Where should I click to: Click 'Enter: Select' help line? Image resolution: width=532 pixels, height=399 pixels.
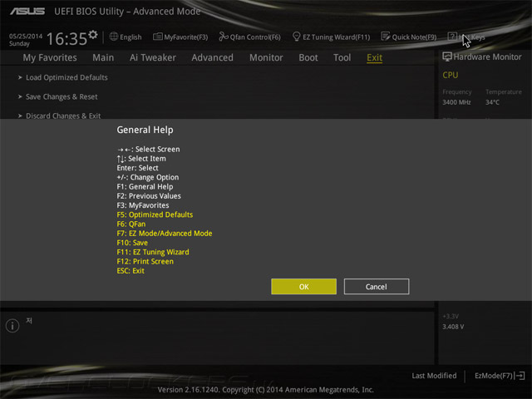coord(137,168)
